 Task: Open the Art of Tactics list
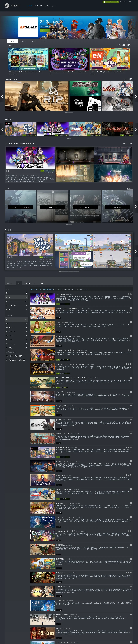pyautogui.click(x=85, y=207)
